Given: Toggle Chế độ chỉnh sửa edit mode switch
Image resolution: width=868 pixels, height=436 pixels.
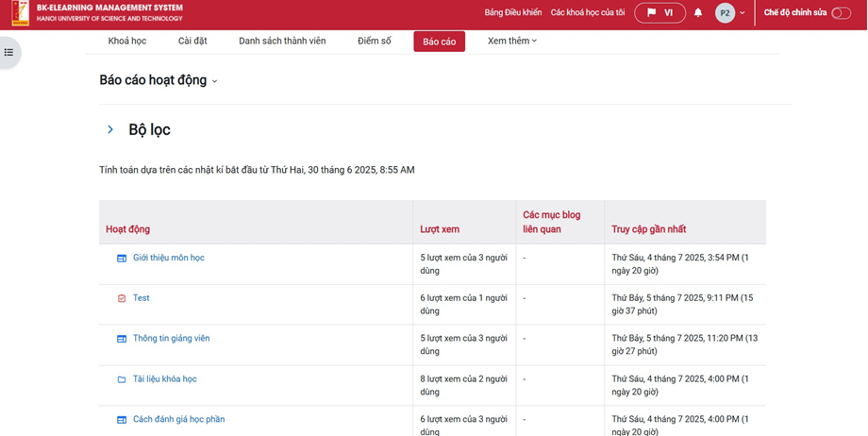Looking at the screenshot, I should tap(841, 13).
